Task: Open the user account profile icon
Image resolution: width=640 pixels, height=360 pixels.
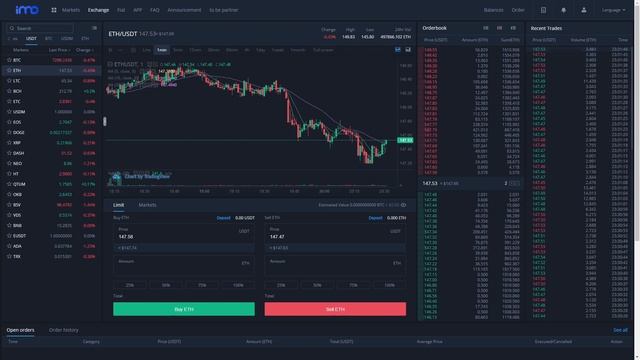Action: pyautogui.click(x=584, y=10)
